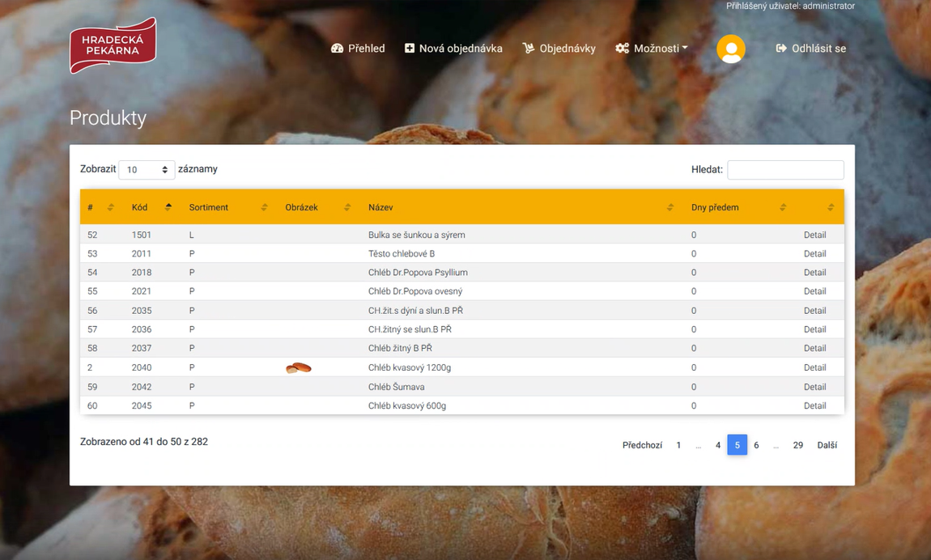
Task: Open Detail for Chléb žitný B PŘ
Action: click(814, 348)
